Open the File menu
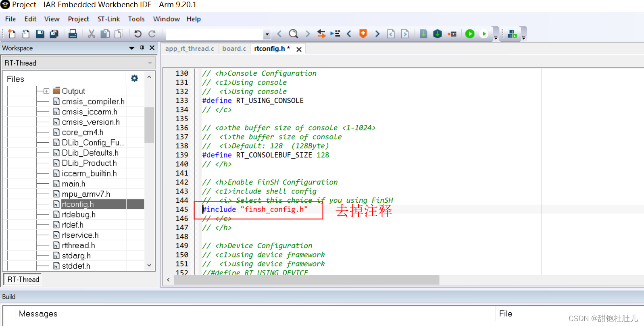644x326 pixels. (10, 19)
